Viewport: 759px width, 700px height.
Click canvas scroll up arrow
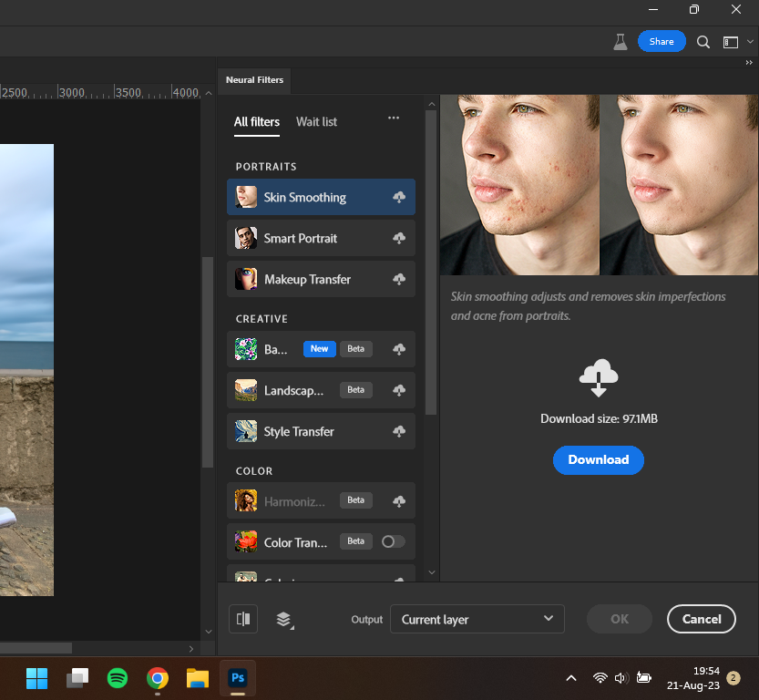(x=209, y=93)
